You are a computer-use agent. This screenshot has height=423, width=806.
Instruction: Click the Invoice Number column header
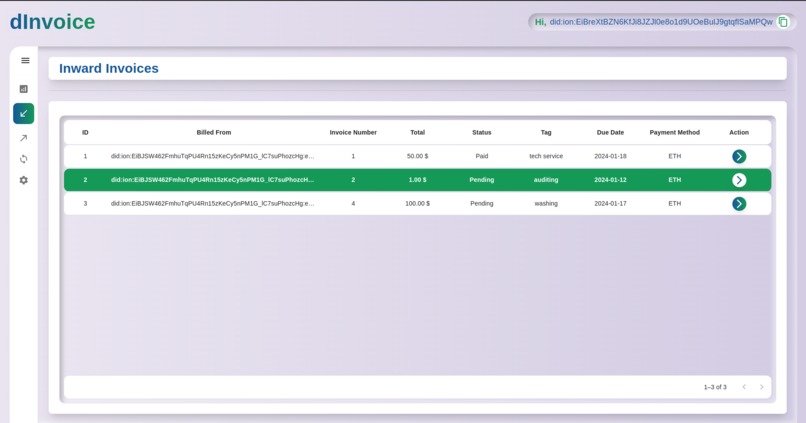pos(353,133)
